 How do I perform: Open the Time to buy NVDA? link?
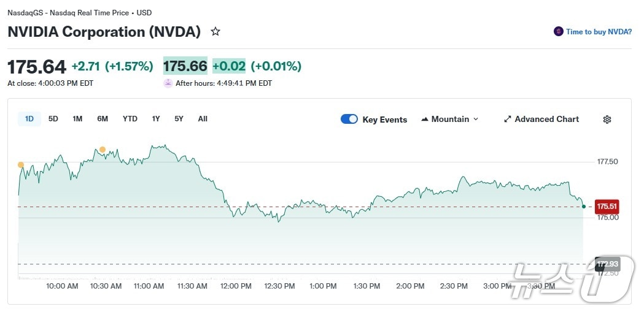(x=599, y=32)
